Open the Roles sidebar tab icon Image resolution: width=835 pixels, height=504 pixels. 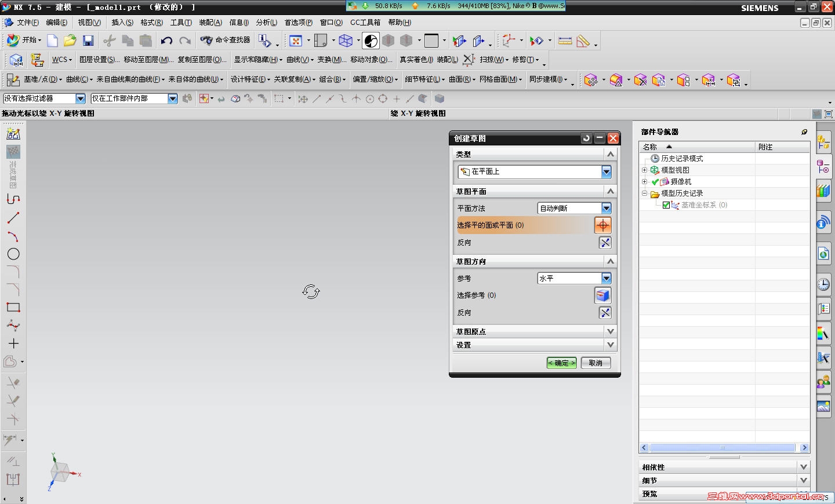tap(823, 382)
